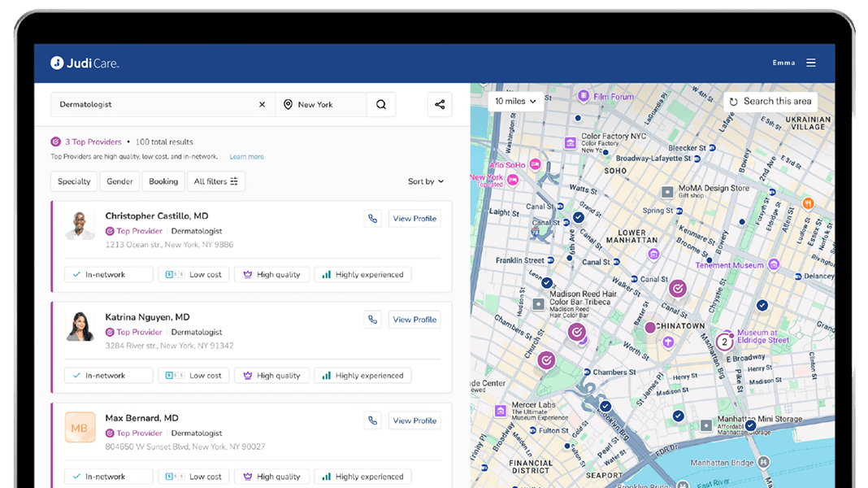The image size is (868, 488).
Task: Click Top Provider badge for Castillo
Action: click(x=134, y=231)
